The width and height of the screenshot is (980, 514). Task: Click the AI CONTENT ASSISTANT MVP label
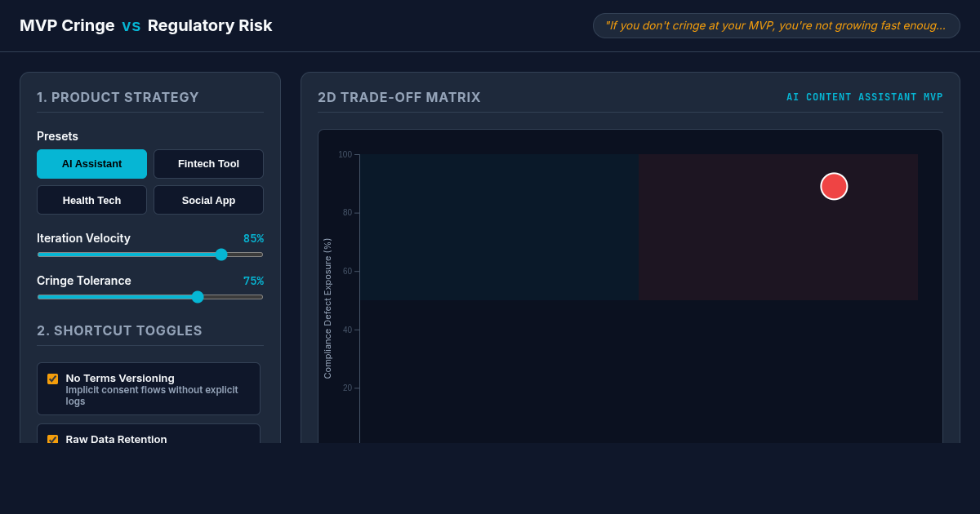(x=865, y=97)
